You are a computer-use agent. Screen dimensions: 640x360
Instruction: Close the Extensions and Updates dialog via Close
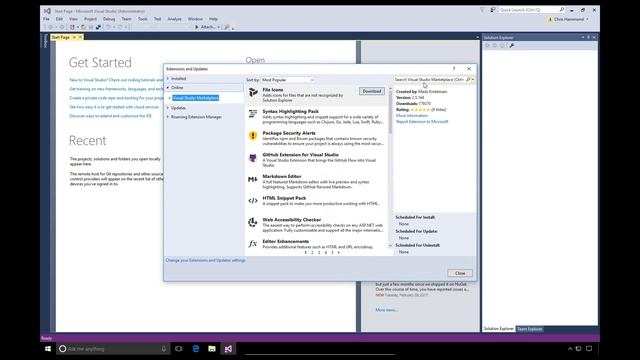[x=460, y=273]
